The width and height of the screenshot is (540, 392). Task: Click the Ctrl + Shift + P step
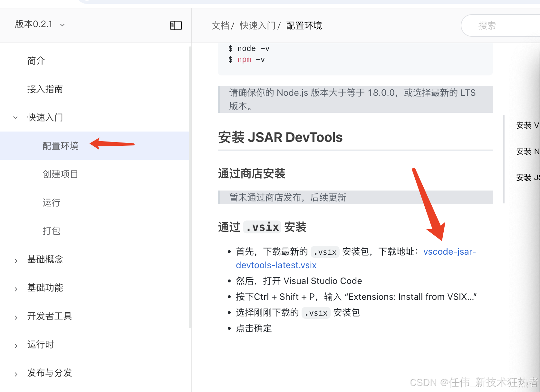356,297
